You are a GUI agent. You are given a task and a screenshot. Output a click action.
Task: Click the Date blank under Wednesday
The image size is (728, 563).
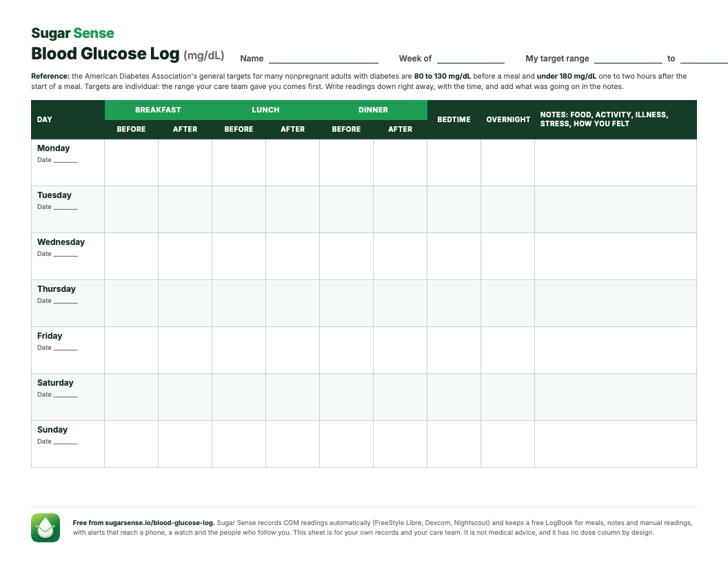tap(65, 255)
